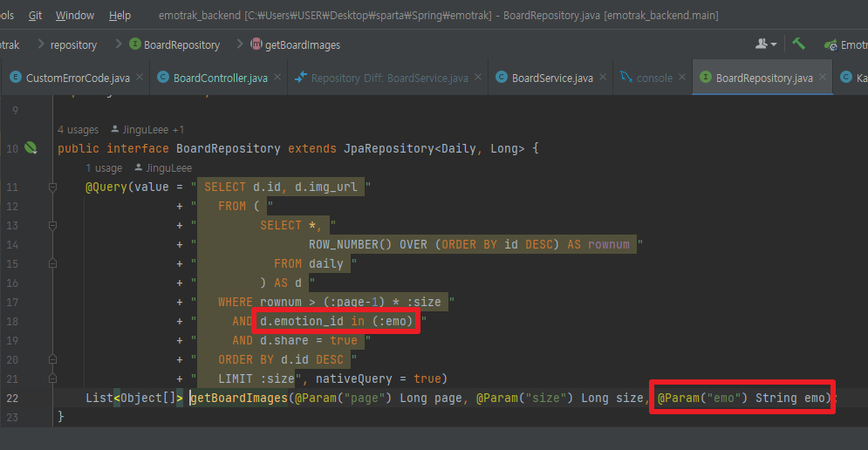868x450 pixels.
Task: Switch to console tab
Action: 654,78
